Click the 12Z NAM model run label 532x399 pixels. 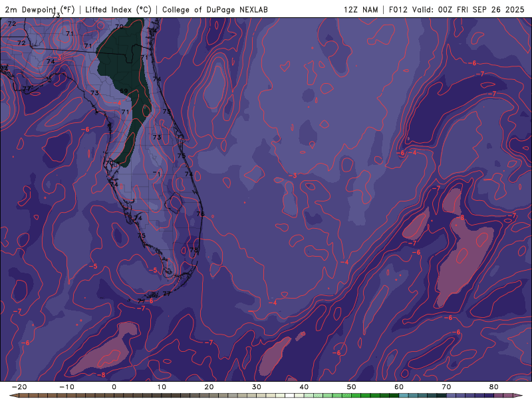pyautogui.click(x=360, y=9)
